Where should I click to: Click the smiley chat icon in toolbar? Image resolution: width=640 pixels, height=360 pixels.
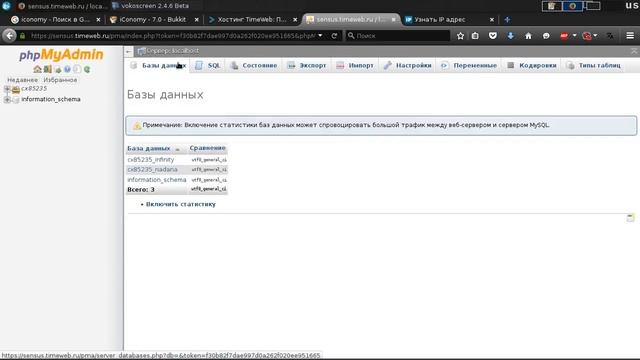coord(546,36)
